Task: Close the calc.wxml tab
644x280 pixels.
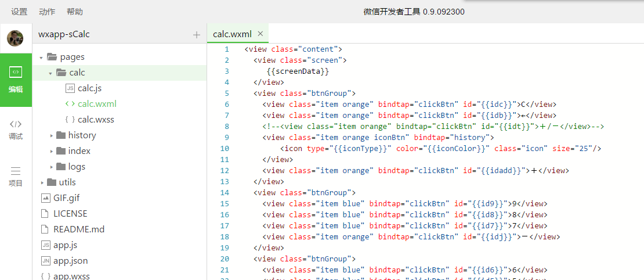Action: tap(260, 34)
